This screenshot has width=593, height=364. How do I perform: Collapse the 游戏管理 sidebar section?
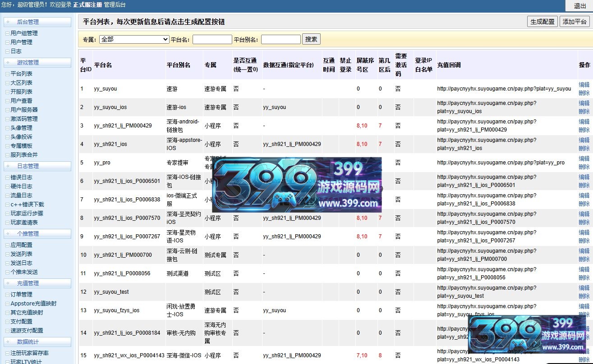coord(37,63)
